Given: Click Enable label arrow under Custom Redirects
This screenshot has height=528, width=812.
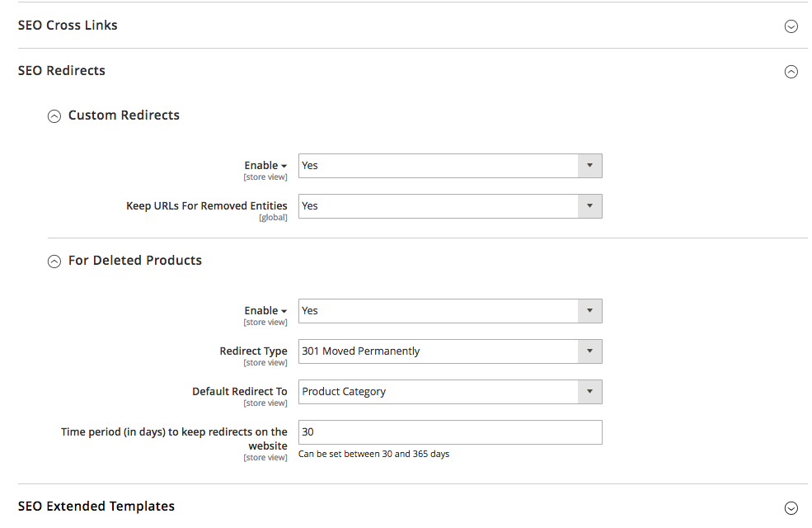Looking at the screenshot, I should coord(284,167).
